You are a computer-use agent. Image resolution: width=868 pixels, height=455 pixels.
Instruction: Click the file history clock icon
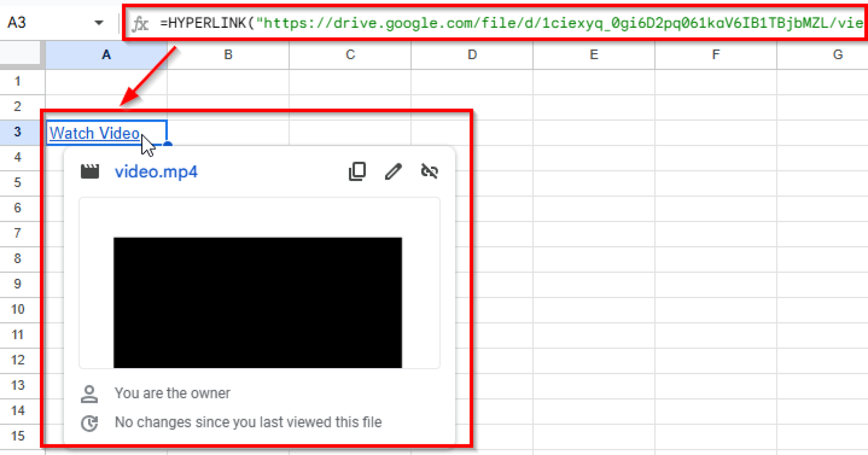(89, 422)
